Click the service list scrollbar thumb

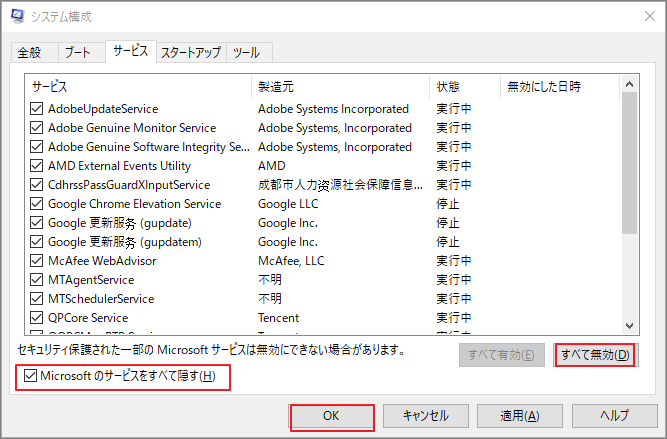630,163
